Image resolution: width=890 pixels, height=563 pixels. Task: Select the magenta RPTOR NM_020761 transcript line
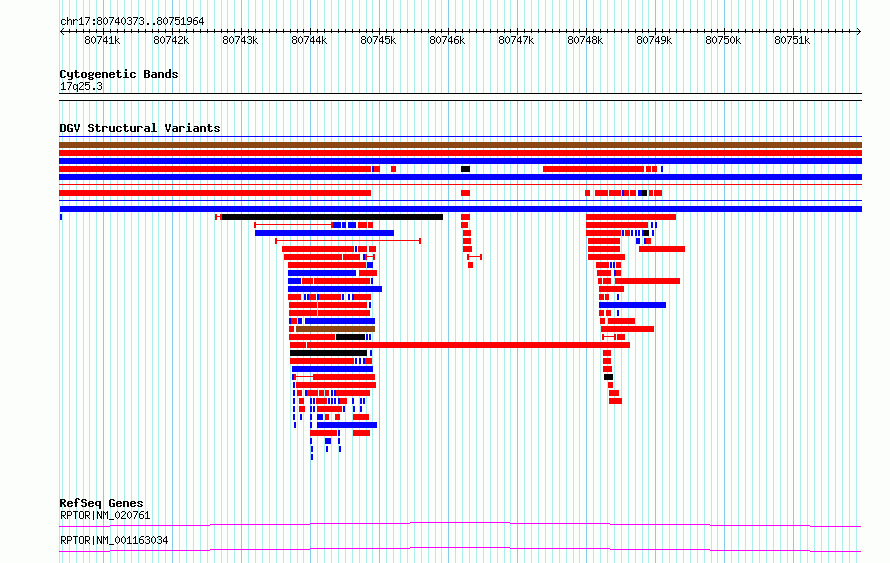460,524
